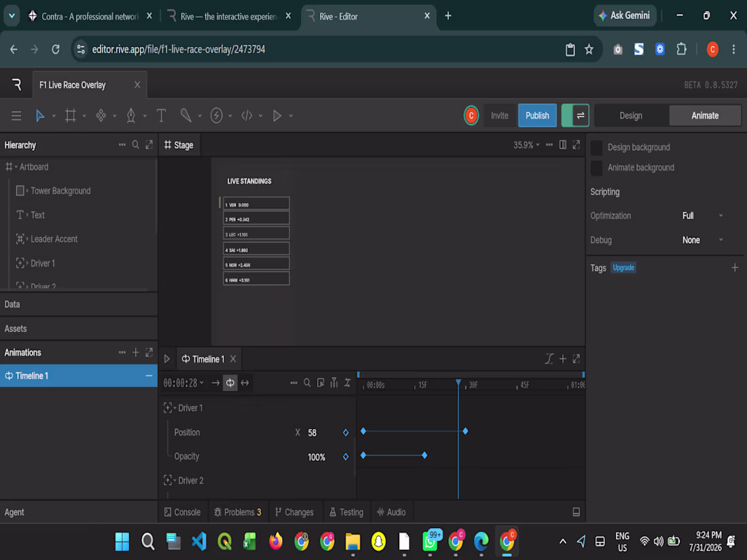Toggle loop playback mode in timeline
Viewport: 747px width, 560px height.
230,383
